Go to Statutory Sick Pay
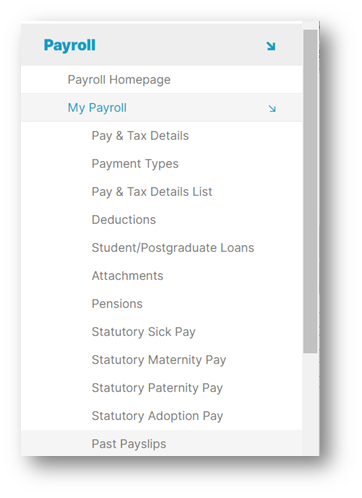Image resolution: width=362 pixels, height=498 pixels. [143, 332]
